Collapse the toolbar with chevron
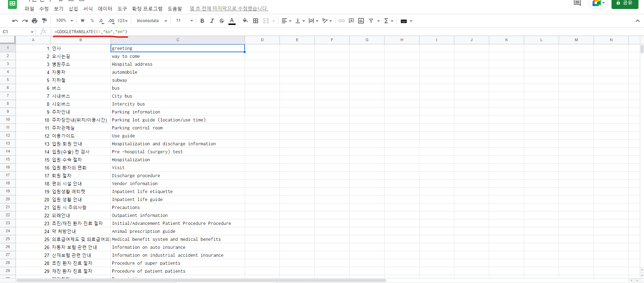This screenshot has height=283, width=644. point(637,21)
